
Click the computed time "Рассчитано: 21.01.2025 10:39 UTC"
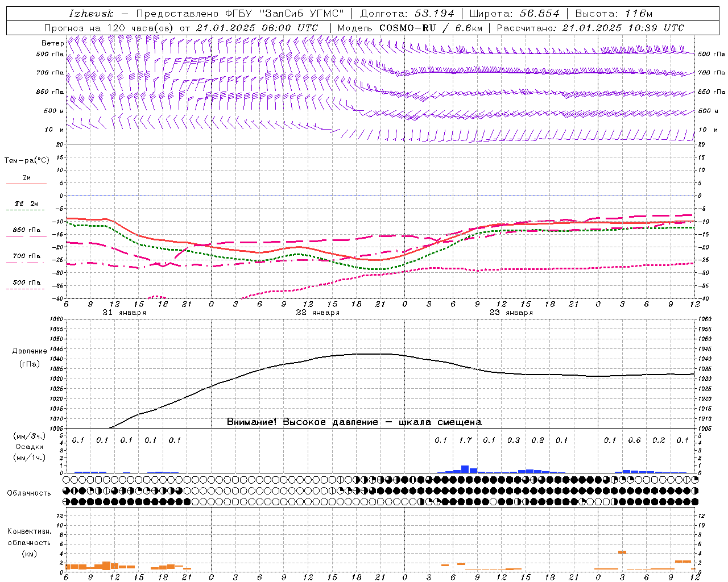(x=590, y=28)
